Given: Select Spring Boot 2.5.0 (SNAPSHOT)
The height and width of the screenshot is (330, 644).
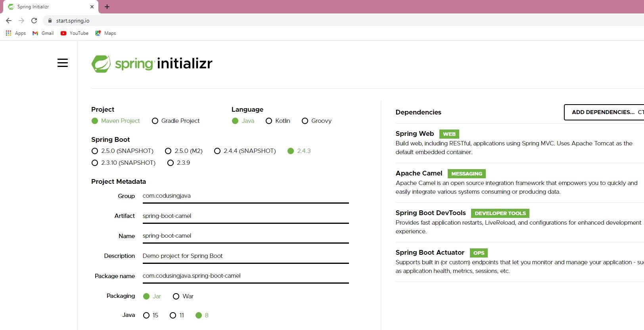Looking at the screenshot, I should tap(123, 151).
